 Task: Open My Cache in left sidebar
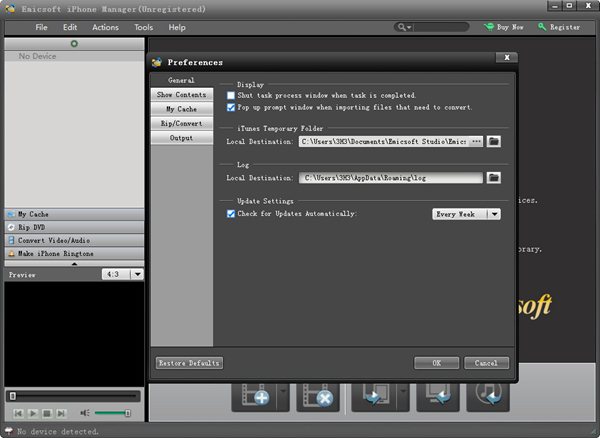(x=74, y=214)
